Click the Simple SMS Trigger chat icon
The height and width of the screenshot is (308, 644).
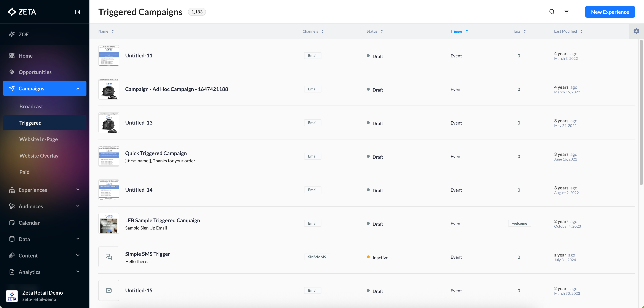pos(109,257)
